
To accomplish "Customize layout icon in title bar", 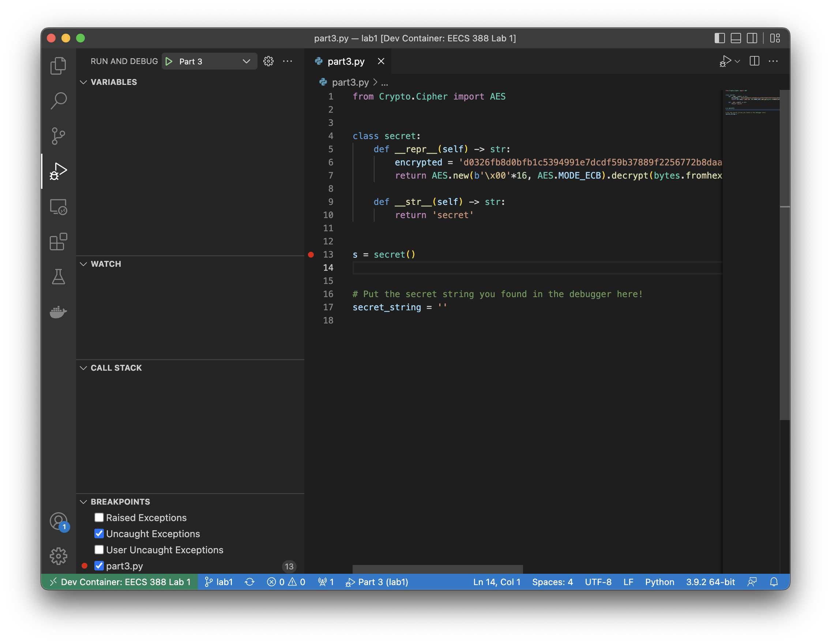I will point(775,38).
